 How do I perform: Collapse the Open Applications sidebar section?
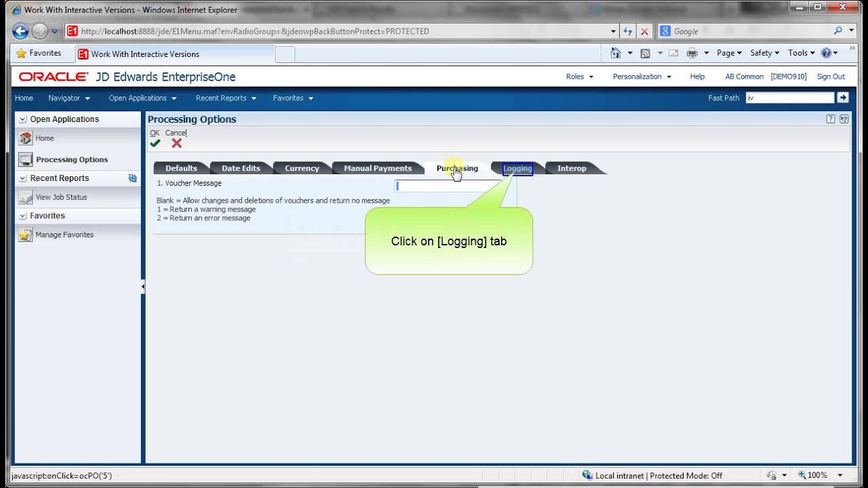23,119
